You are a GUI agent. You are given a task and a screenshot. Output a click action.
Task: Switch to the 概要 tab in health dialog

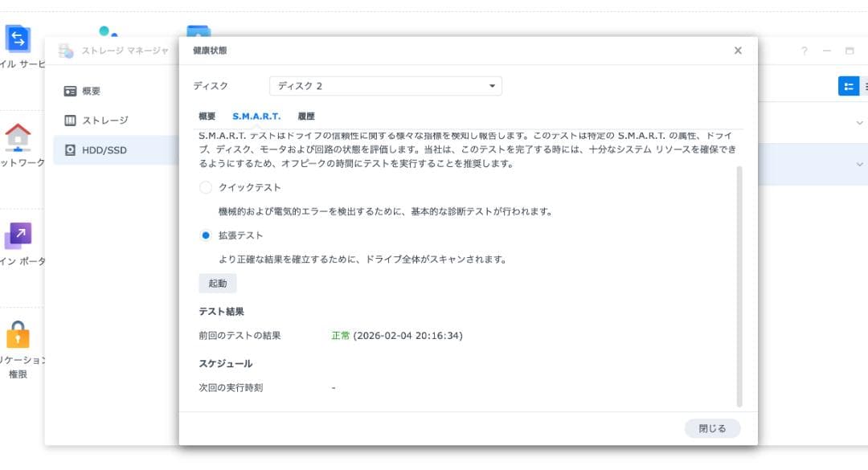pos(207,116)
